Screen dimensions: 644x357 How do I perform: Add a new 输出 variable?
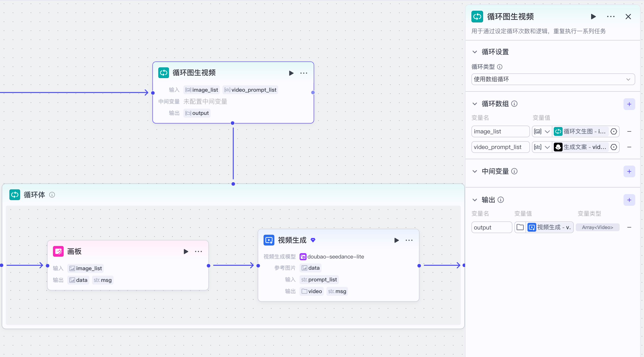(629, 200)
